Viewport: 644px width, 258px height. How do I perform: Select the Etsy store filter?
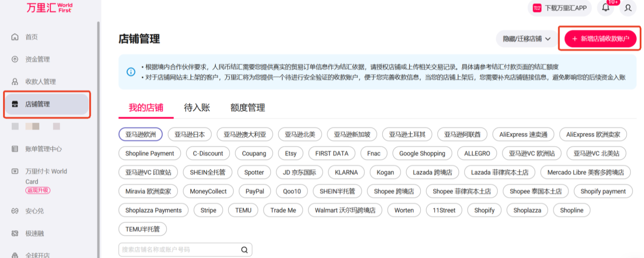[291, 153]
